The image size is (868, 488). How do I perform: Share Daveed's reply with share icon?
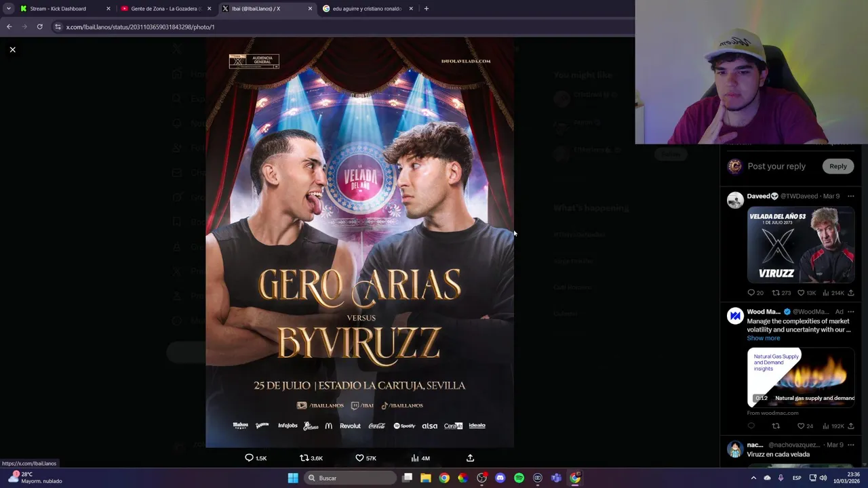851,293
